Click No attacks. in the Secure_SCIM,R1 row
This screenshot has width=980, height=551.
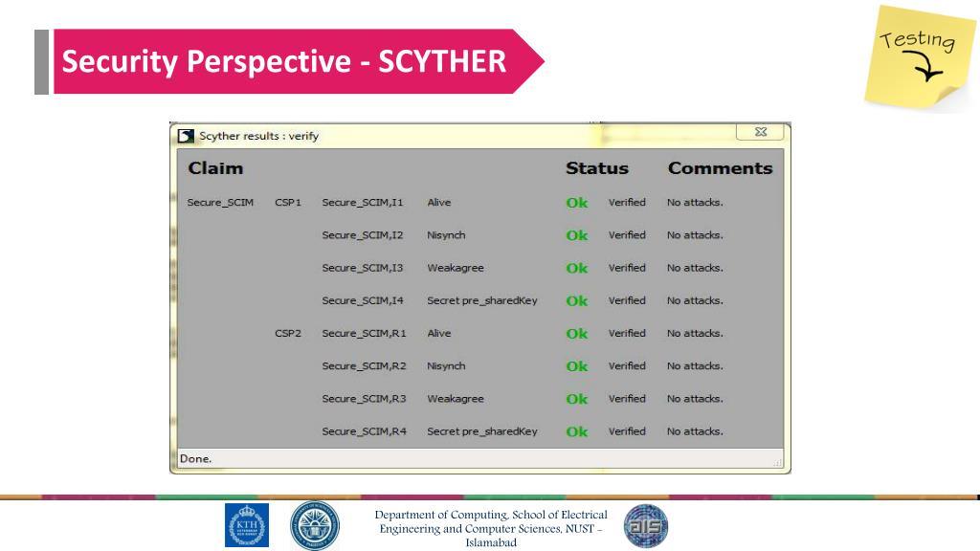point(695,333)
